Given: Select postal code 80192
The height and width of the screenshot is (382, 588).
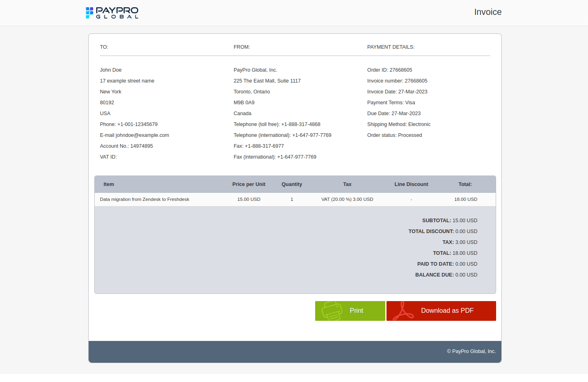Looking at the screenshot, I should pyautogui.click(x=107, y=103).
